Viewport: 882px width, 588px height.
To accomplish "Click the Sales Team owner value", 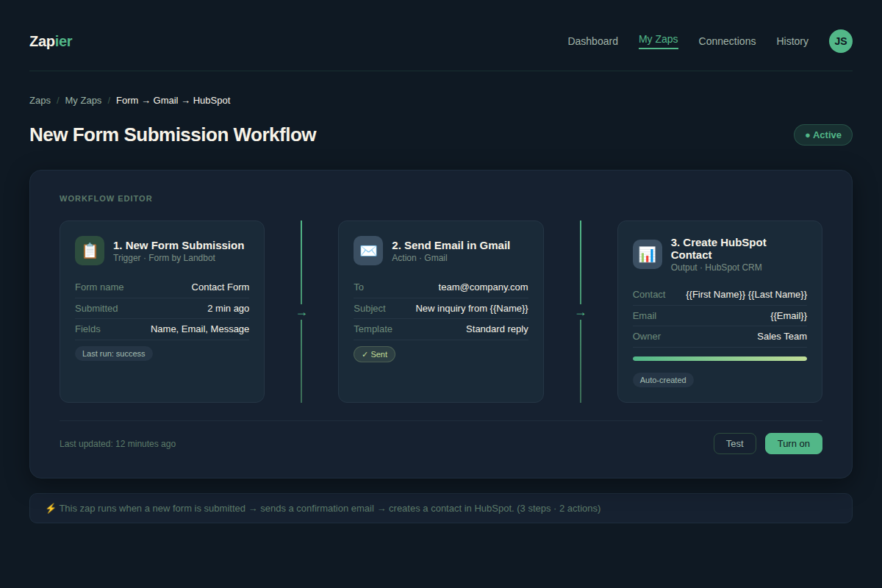I will 782,337.
